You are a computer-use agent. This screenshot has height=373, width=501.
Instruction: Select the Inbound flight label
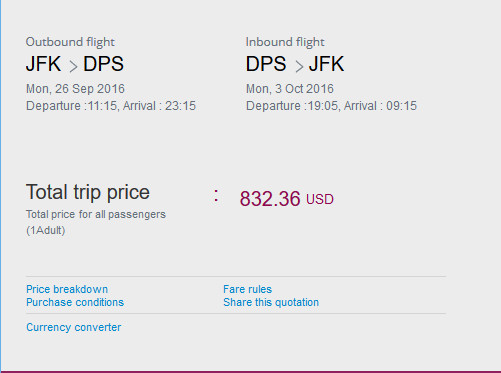(x=285, y=42)
